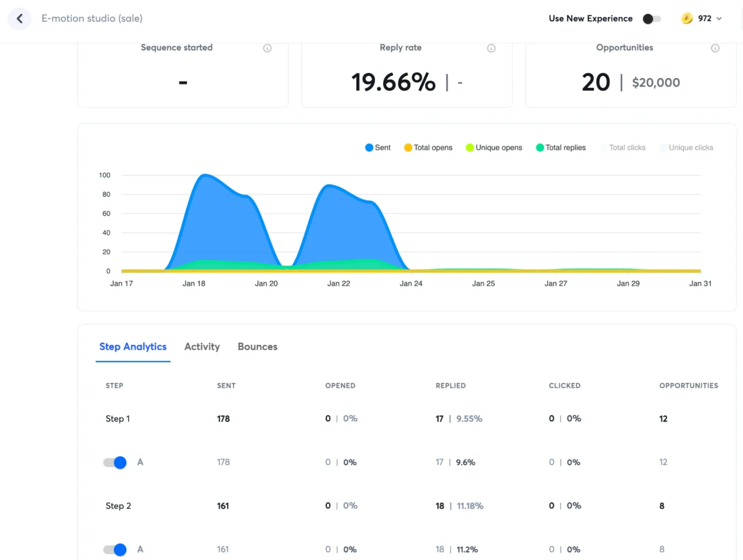Click the 9.55% replied rate for Step 1
The width and height of the screenshot is (743, 560).
coord(469,419)
